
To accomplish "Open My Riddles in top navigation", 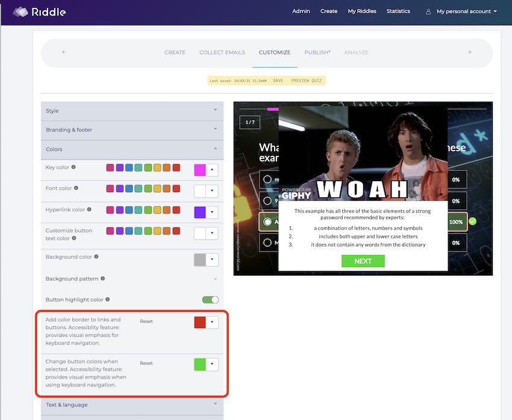I will (362, 11).
